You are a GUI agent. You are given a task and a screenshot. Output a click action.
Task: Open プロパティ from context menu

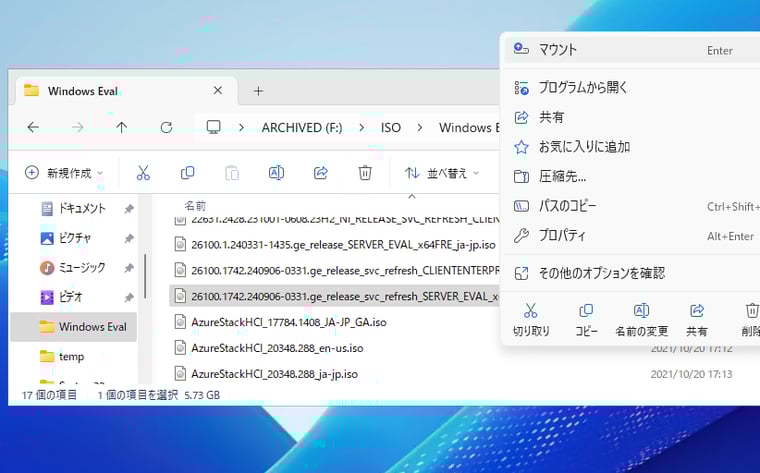[632, 236]
